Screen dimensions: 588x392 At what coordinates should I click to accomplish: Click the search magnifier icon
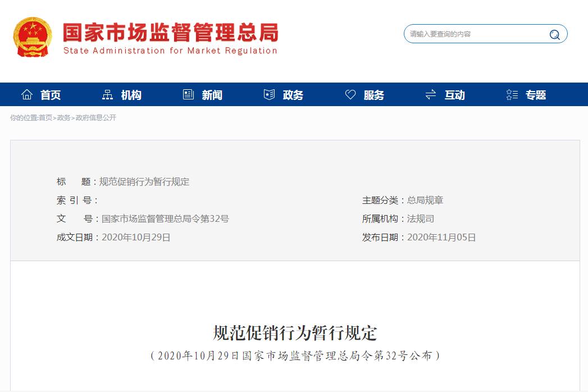[554, 34]
